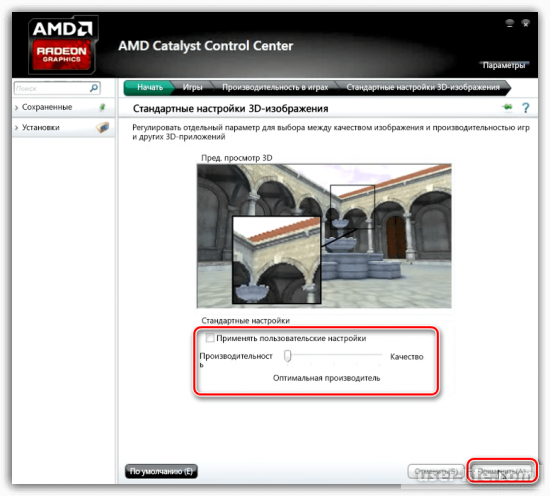550x496 pixels.
Task: Click the Качество label
Action: tap(407, 357)
